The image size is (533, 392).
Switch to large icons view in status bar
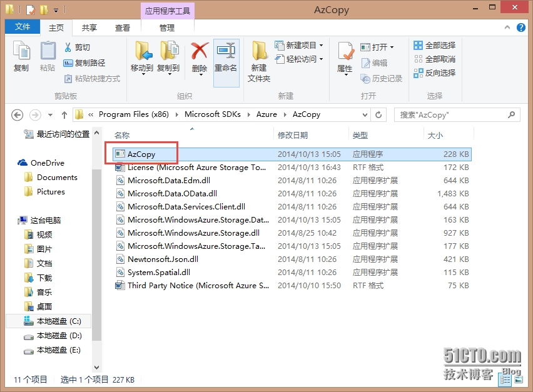(519, 379)
